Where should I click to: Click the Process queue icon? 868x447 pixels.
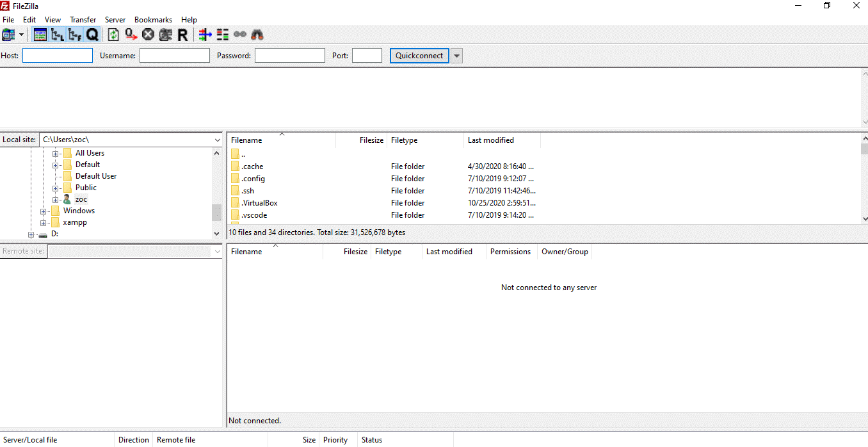click(x=131, y=35)
